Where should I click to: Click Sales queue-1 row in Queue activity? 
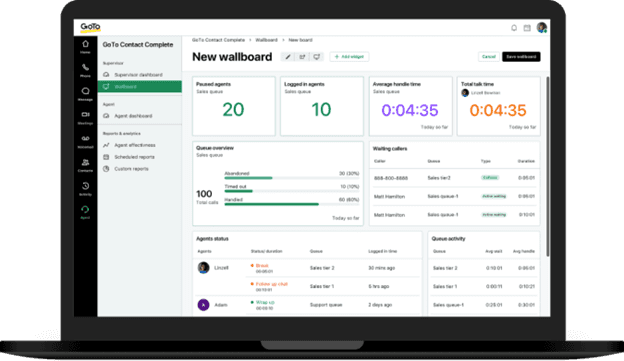tap(484, 305)
